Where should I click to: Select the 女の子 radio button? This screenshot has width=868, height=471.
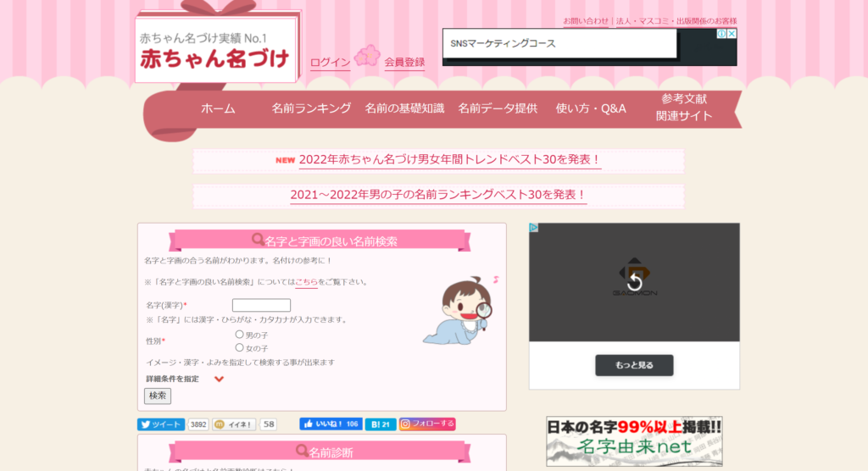240,347
